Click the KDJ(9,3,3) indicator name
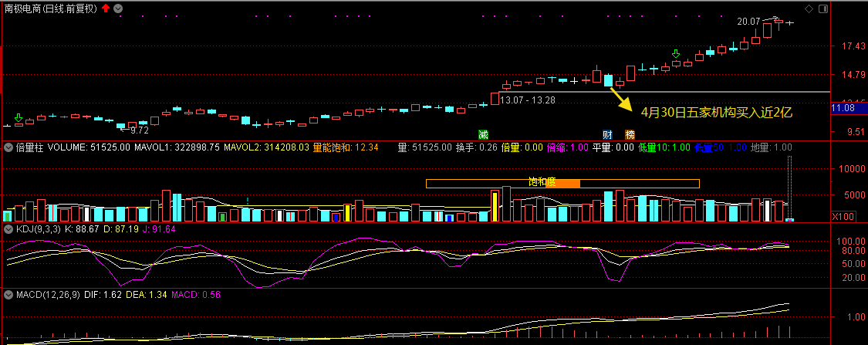Screen dimensions: 868x345 point(38,228)
